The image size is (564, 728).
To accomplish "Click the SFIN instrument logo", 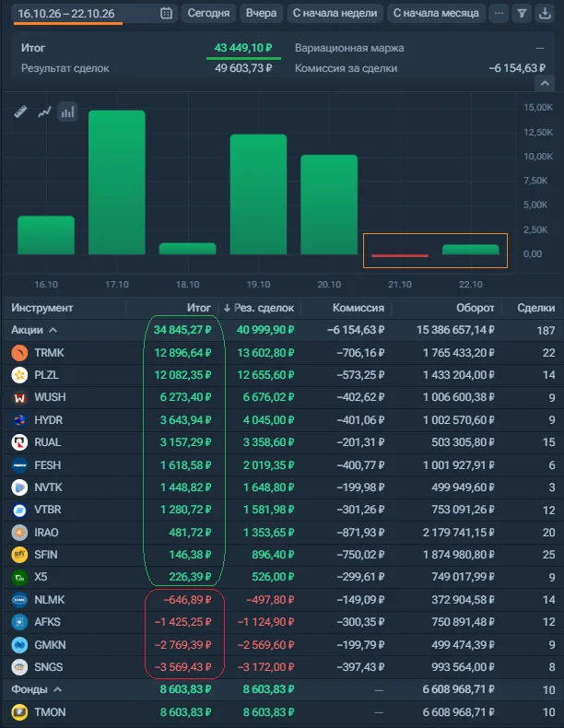I will (19, 555).
